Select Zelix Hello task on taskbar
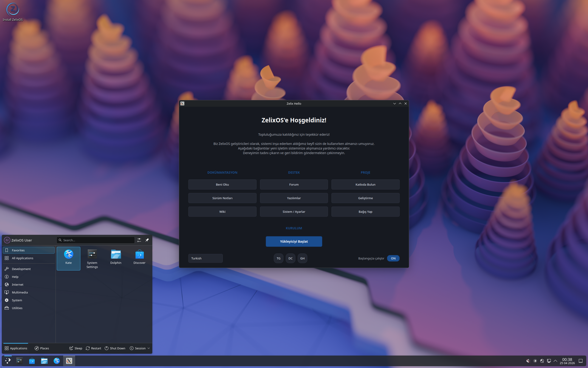 click(x=69, y=361)
